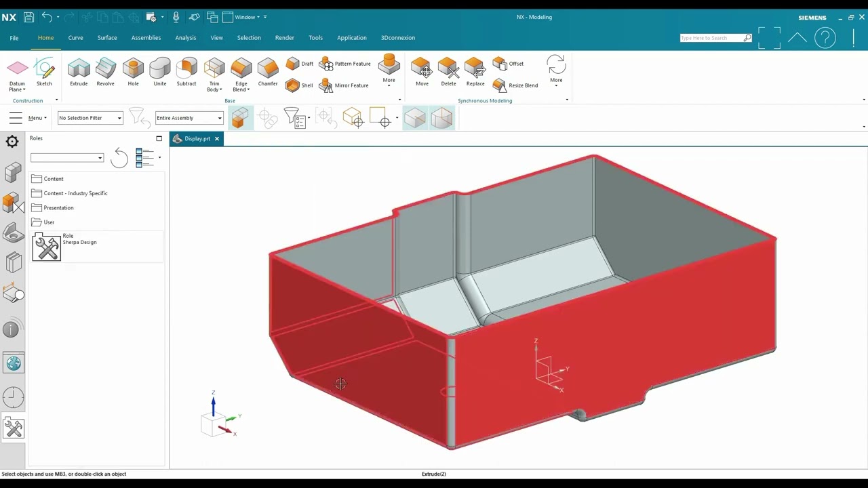The height and width of the screenshot is (488, 868).
Task: Click Pattern Feature
Action: click(345, 64)
